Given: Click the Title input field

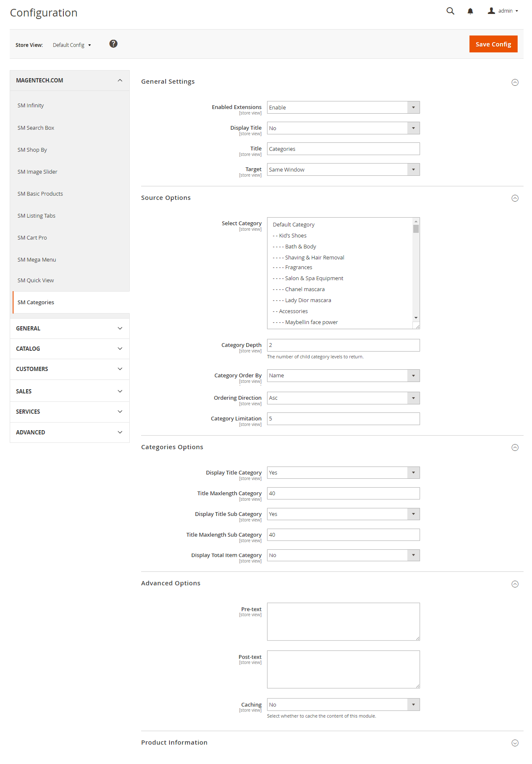Looking at the screenshot, I should tap(343, 149).
